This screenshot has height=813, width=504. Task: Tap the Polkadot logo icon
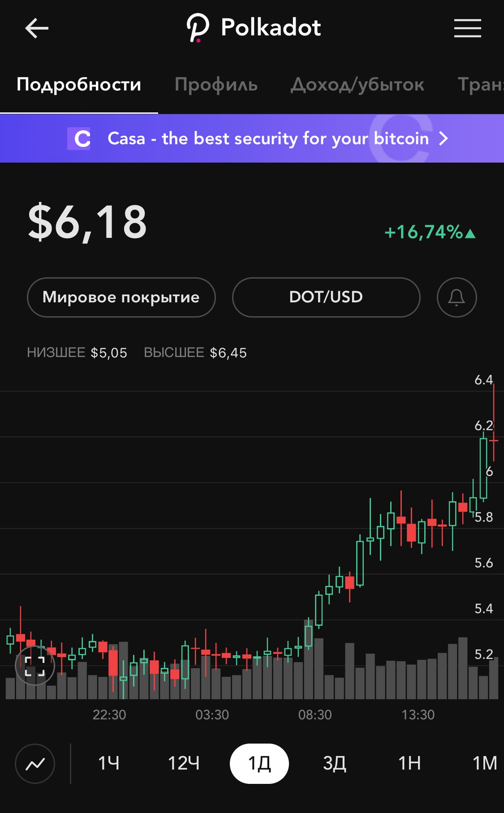[198, 28]
